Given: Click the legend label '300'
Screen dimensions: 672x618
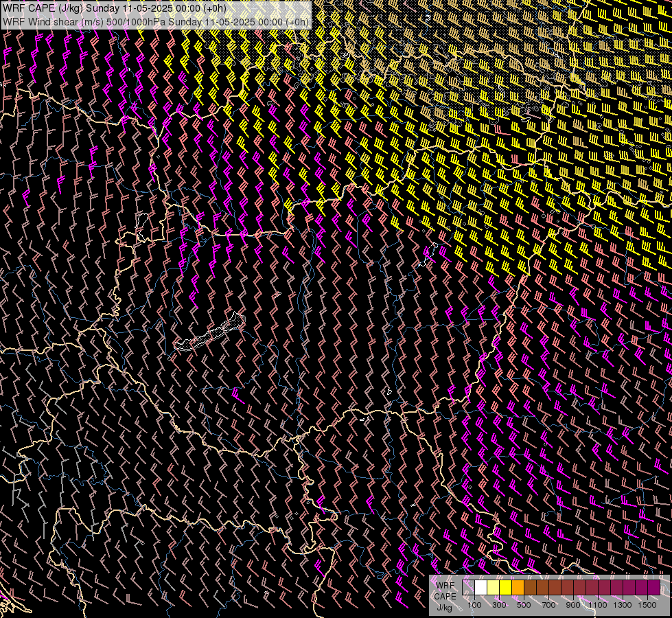Looking at the screenshot, I should click(x=499, y=605).
